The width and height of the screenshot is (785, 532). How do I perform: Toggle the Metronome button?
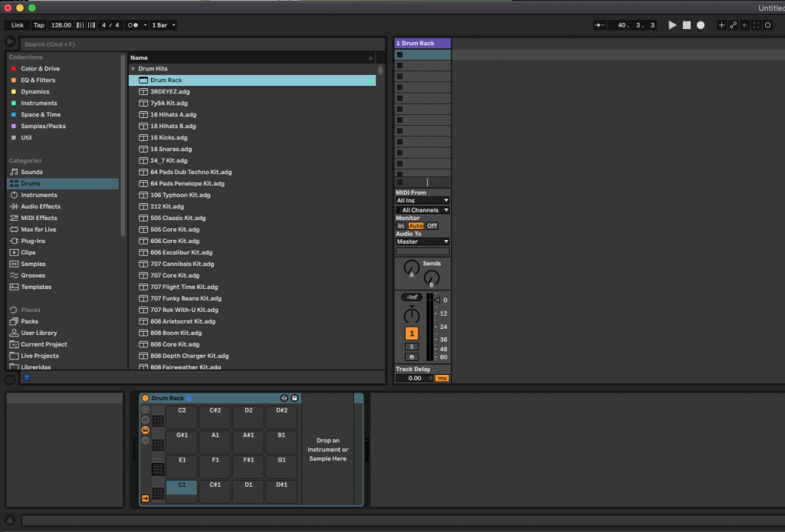pyautogui.click(x=133, y=25)
